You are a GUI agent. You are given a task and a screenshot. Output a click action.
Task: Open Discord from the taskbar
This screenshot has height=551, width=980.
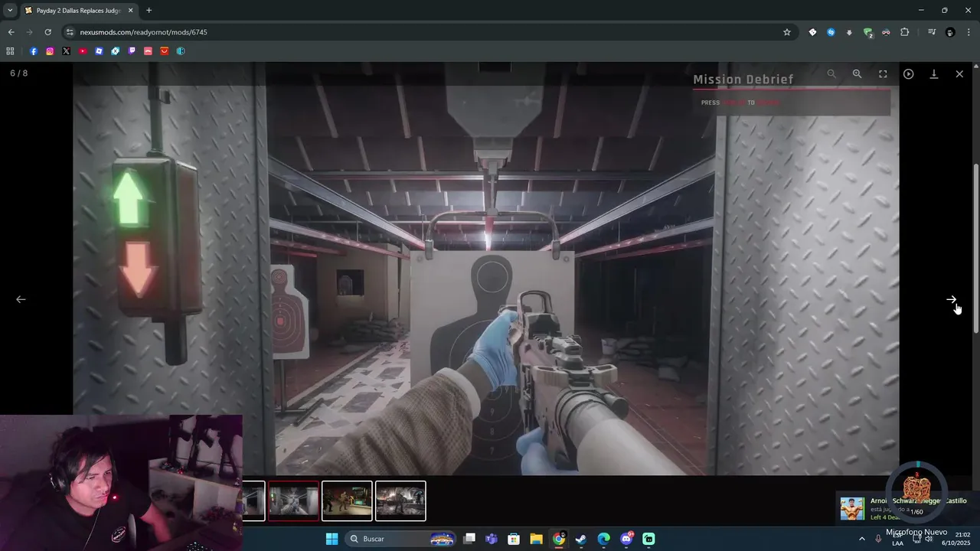tap(626, 539)
